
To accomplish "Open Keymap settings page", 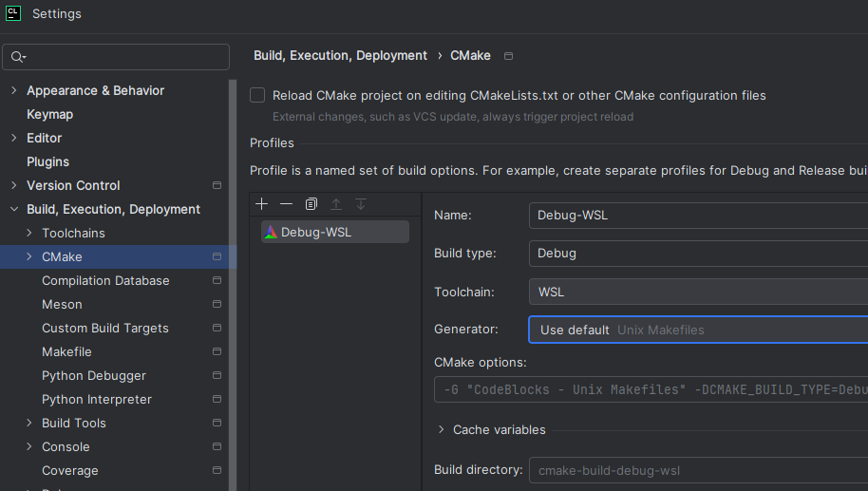I will (49, 115).
